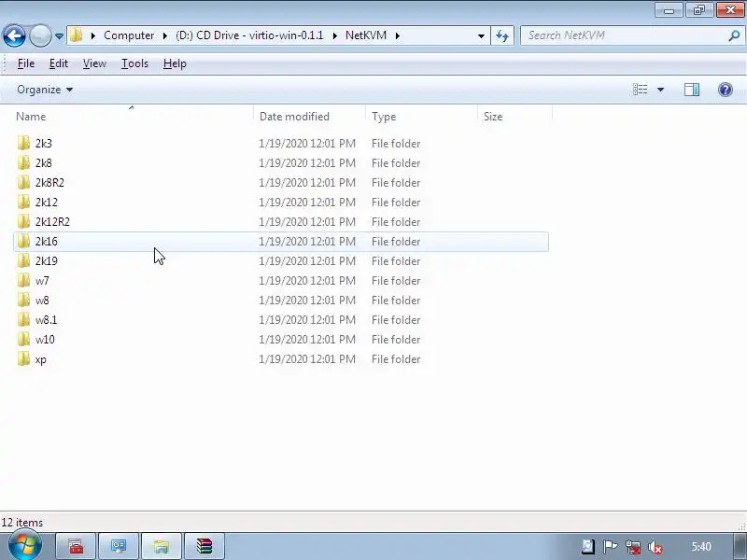Open the network status tray icon
747x560 pixels.
coord(633,547)
